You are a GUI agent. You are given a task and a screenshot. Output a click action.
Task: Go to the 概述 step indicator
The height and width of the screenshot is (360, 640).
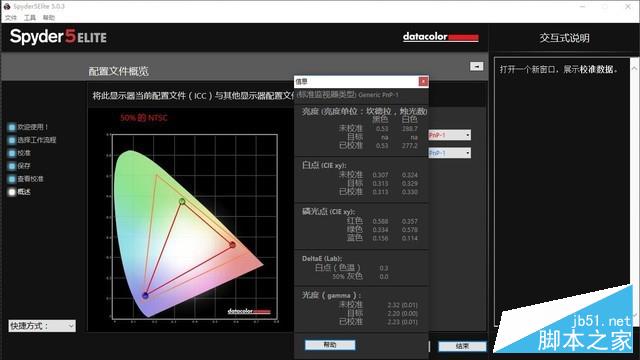tap(12, 192)
